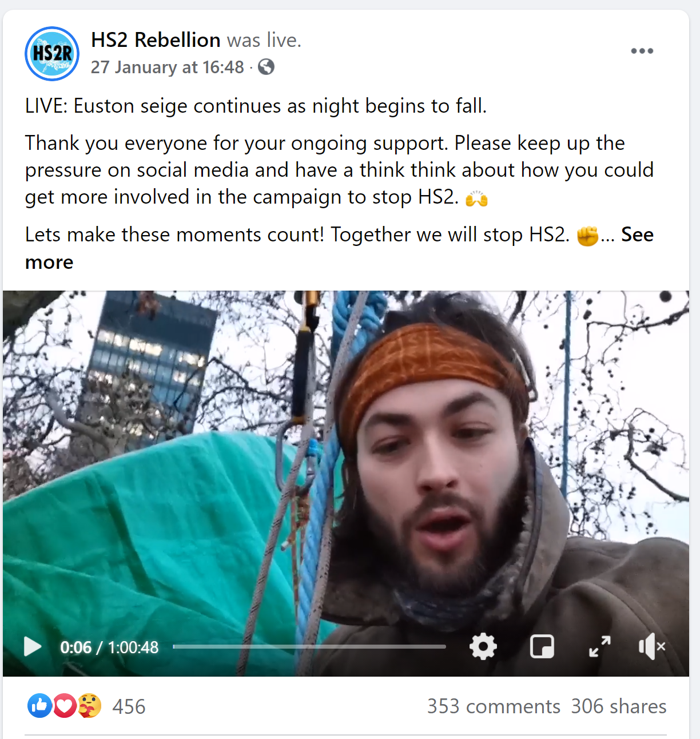
Task: Show who reacted with Love heart
Action: [65, 706]
